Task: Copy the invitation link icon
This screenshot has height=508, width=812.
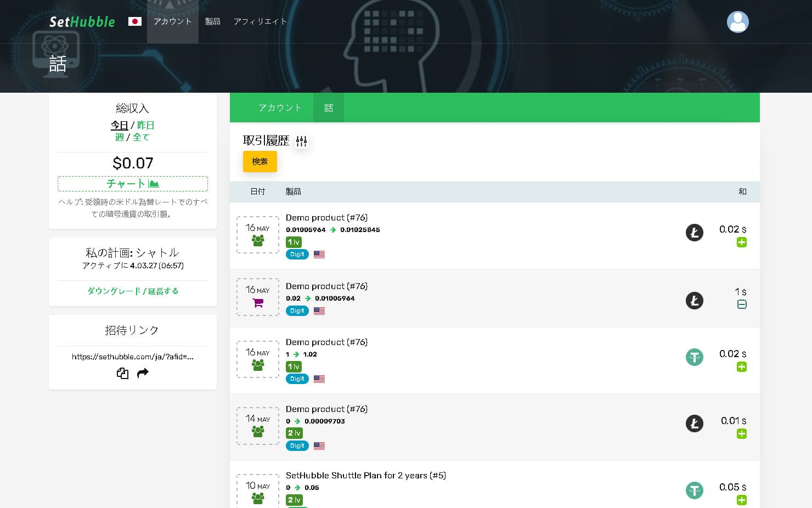Action: (122, 374)
